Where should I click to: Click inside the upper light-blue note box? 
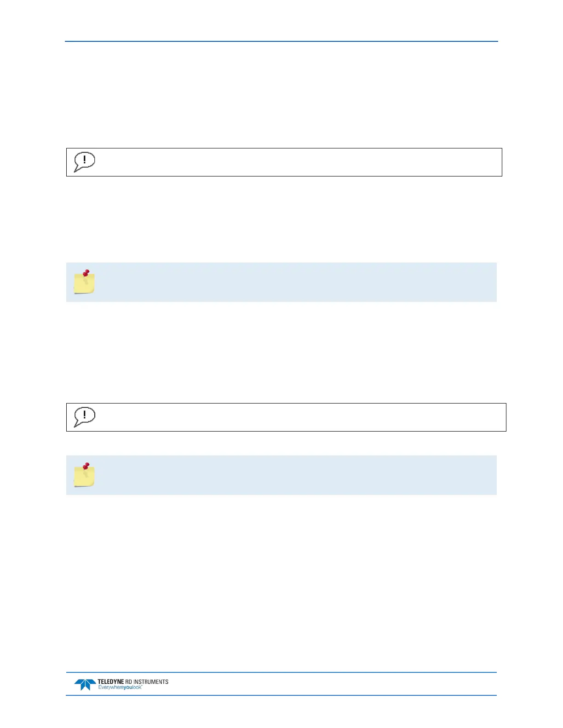(x=294, y=282)
